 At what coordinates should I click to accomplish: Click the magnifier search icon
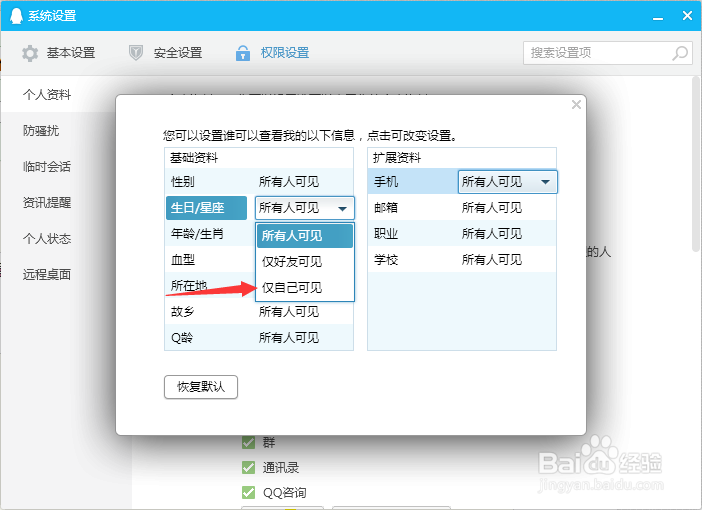click(x=680, y=53)
